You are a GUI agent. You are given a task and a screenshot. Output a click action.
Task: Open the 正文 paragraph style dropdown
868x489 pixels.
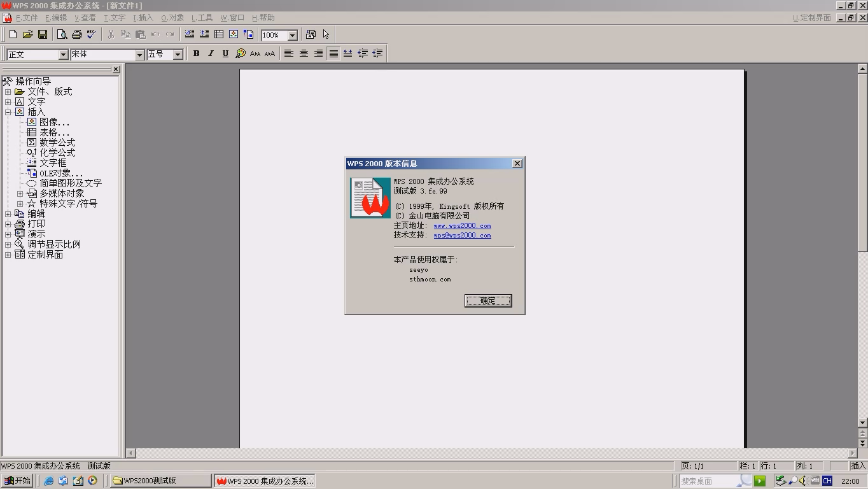[x=63, y=55]
